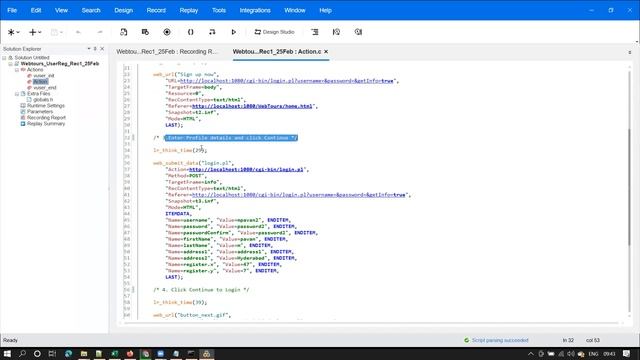Click the curly braces parameter icon
This screenshot has height=360, width=640.
(x=190, y=32)
